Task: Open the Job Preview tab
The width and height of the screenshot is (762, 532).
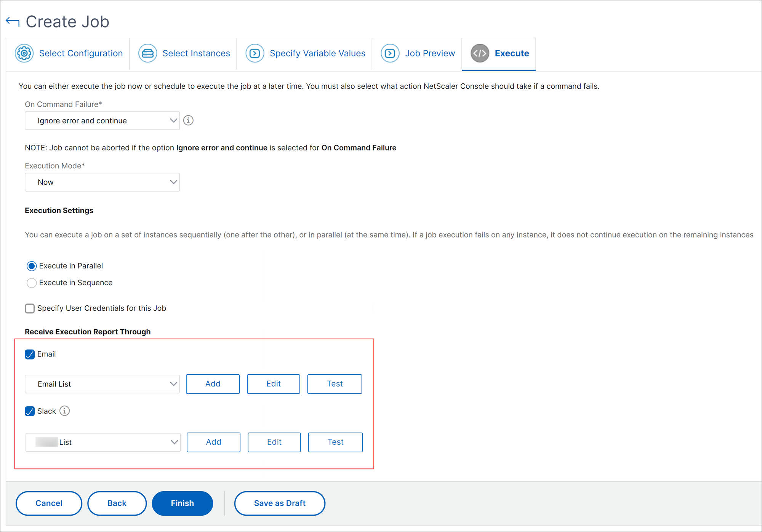Action: (x=417, y=54)
